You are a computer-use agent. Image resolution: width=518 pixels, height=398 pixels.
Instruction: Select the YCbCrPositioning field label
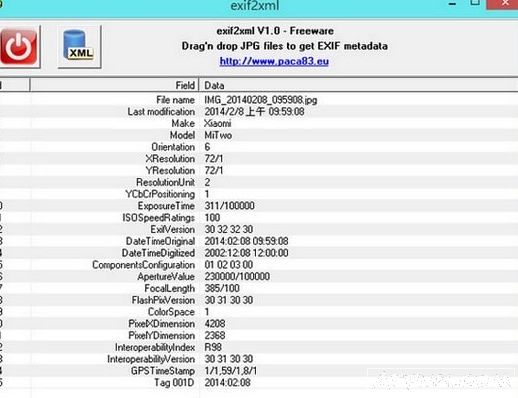pos(160,194)
